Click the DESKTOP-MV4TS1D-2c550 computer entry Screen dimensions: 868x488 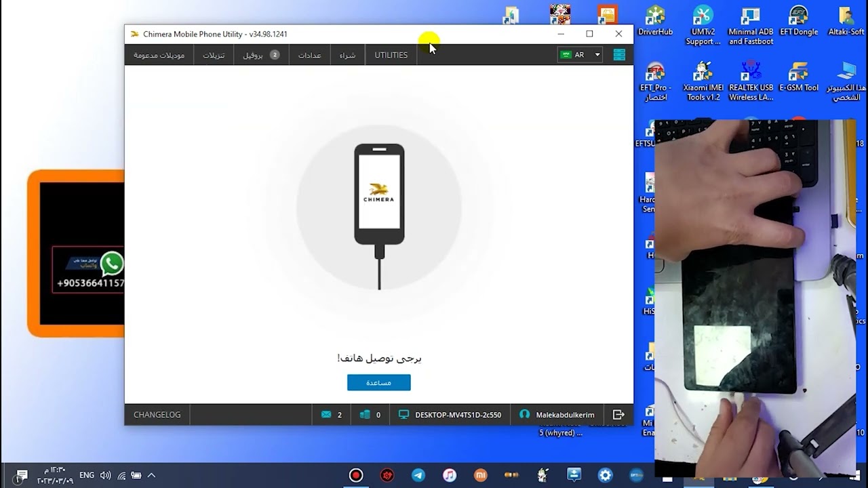450,415
